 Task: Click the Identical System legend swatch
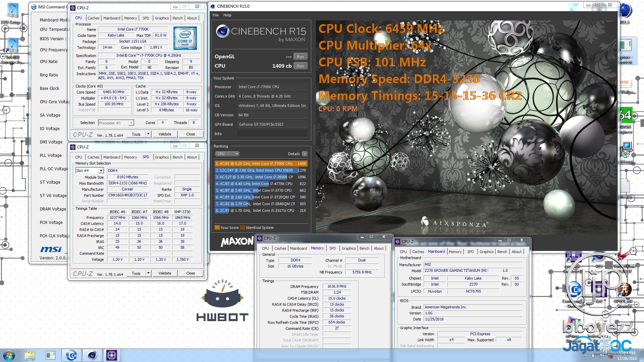coord(243,228)
